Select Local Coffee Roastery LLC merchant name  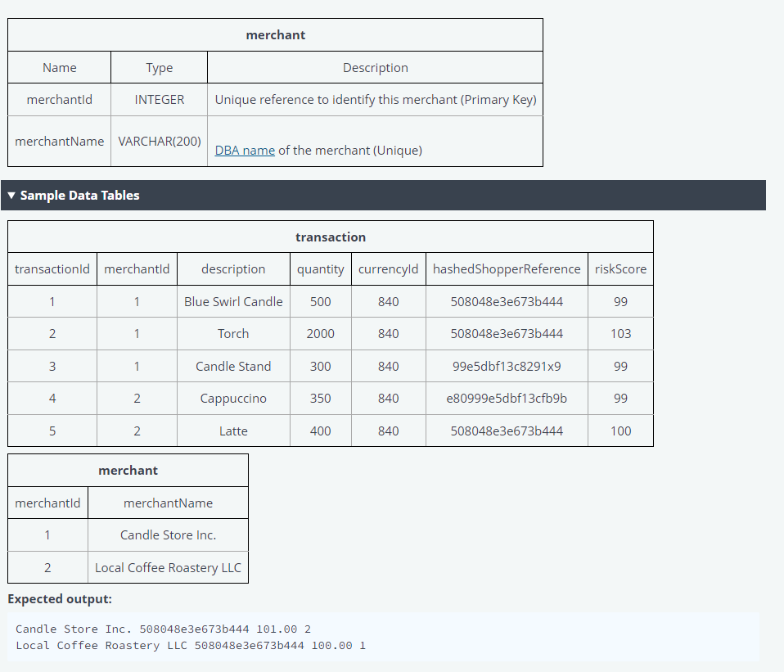point(168,566)
